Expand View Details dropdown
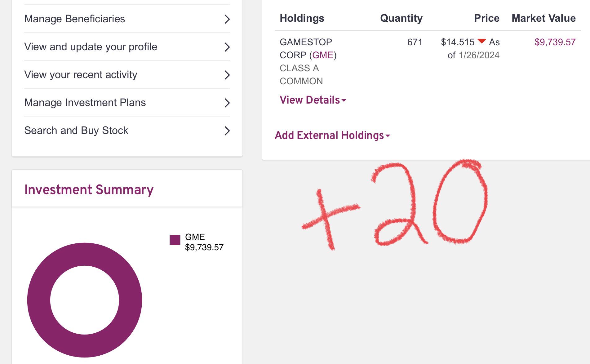Image resolution: width=590 pixels, height=364 pixels. click(x=310, y=100)
